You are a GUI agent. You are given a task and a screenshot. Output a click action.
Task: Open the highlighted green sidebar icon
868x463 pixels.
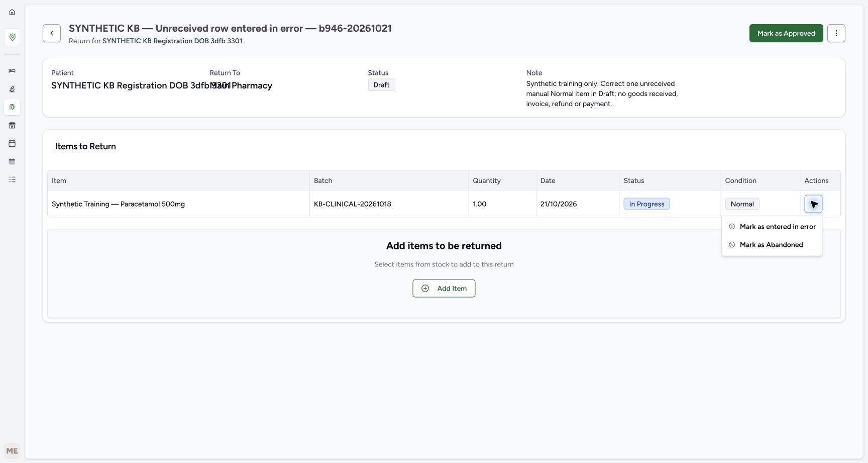tap(12, 107)
